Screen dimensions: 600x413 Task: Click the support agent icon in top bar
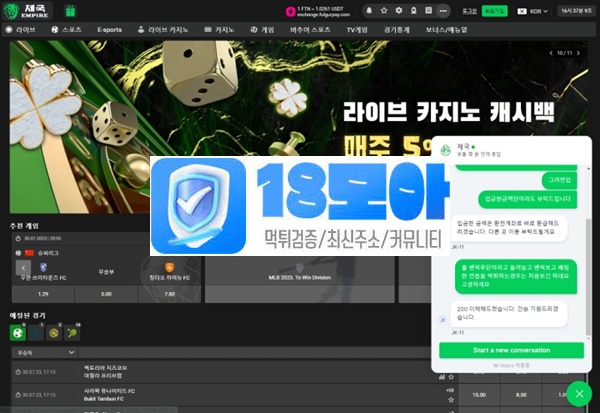pyautogui.click(x=414, y=11)
